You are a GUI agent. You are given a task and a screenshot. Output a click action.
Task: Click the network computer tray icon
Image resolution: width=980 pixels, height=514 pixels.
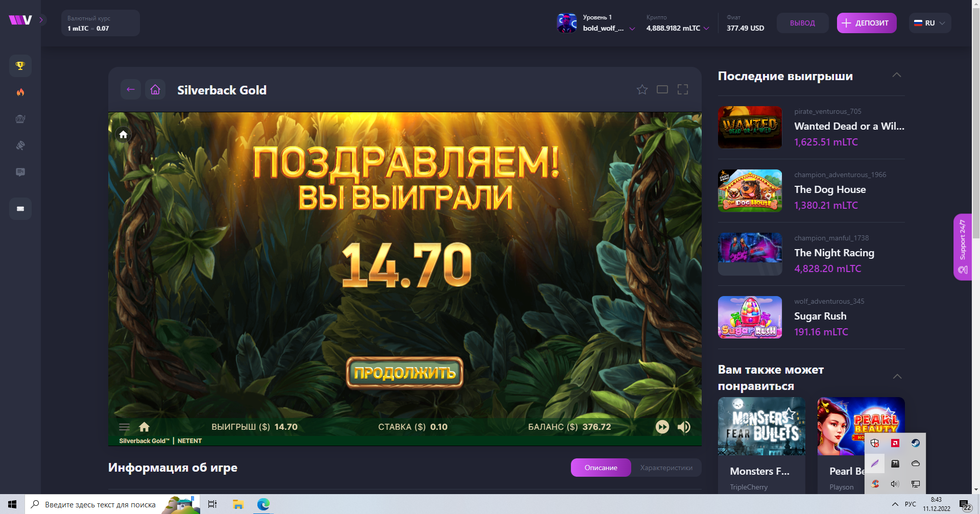pyautogui.click(x=916, y=484)
